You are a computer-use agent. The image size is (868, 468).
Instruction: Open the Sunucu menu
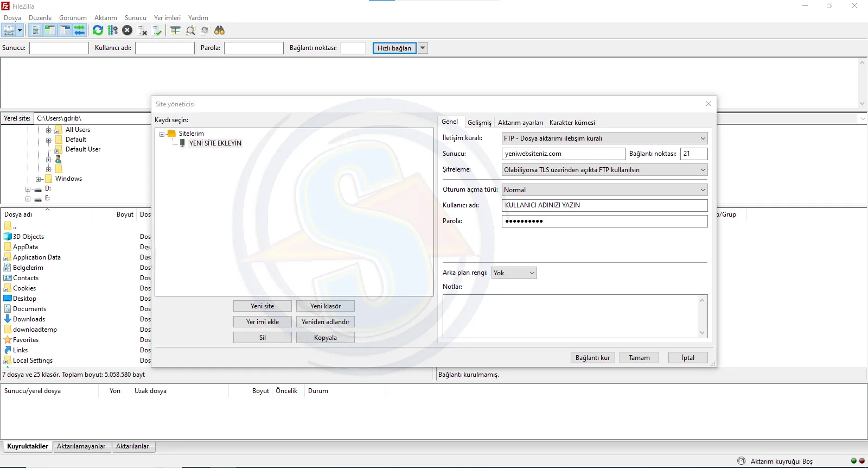[x=136, y=18]
